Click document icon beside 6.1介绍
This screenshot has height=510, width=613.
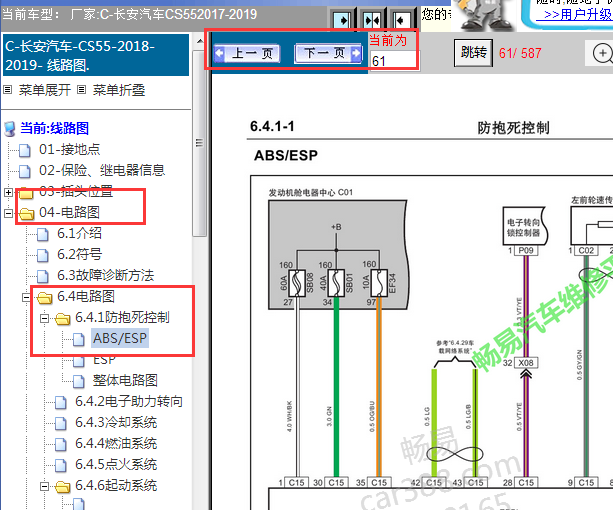tap(43, 235)
